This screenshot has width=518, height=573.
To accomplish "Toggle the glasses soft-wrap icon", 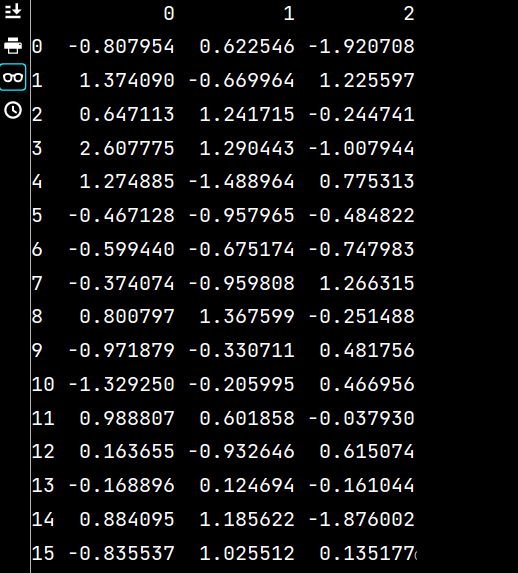I will (x=13, y=77).
